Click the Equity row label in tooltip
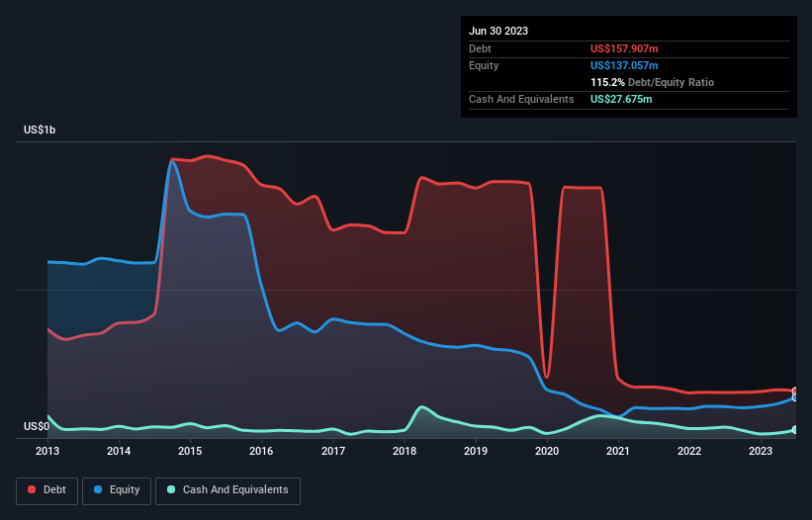This screenshot has height=520, width=812. 484,65
